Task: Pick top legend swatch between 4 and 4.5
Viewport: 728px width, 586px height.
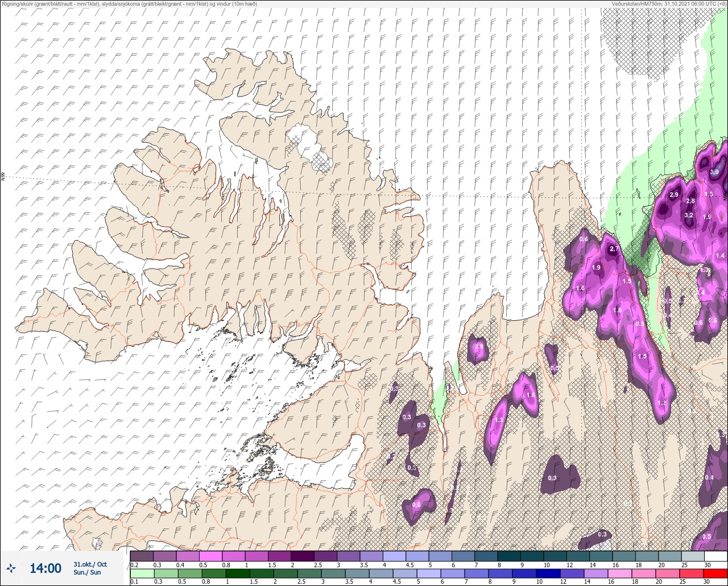Action: click(x=394, y=556)
